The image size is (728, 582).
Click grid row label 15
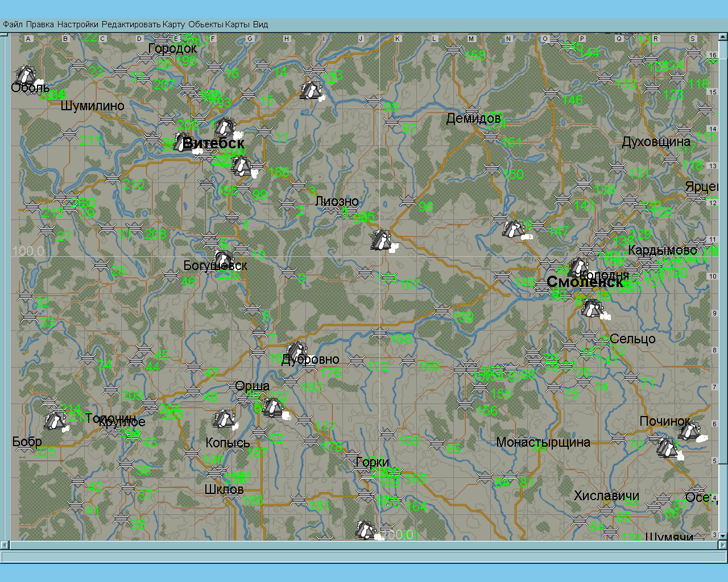click(x=712, y=92)
